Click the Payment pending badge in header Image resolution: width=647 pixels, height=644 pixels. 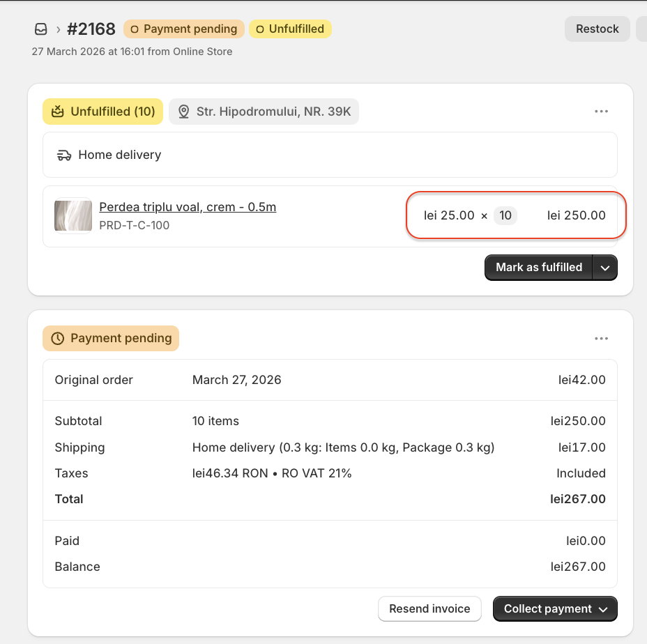point(184,29)
